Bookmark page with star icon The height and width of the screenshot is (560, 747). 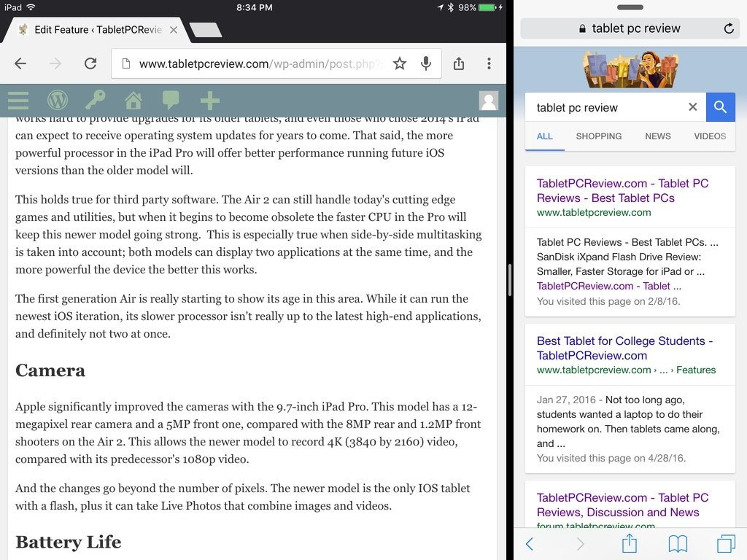pos(400,63)
